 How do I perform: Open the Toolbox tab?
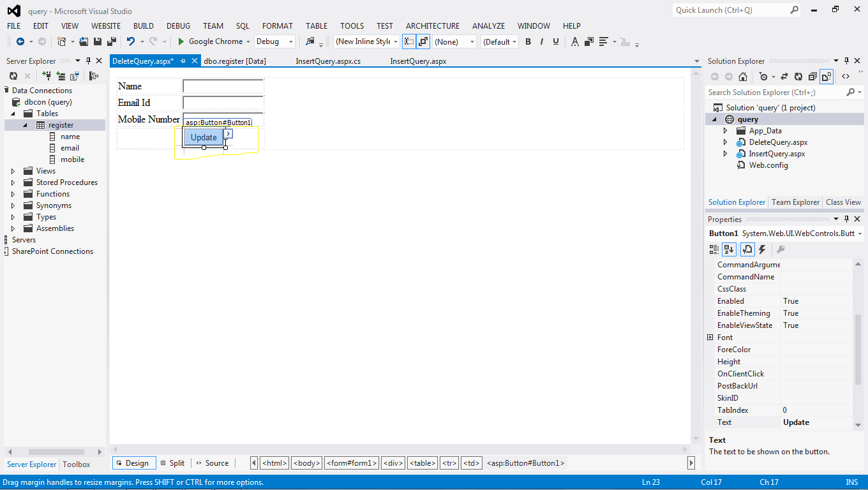(x=77, y=464)
